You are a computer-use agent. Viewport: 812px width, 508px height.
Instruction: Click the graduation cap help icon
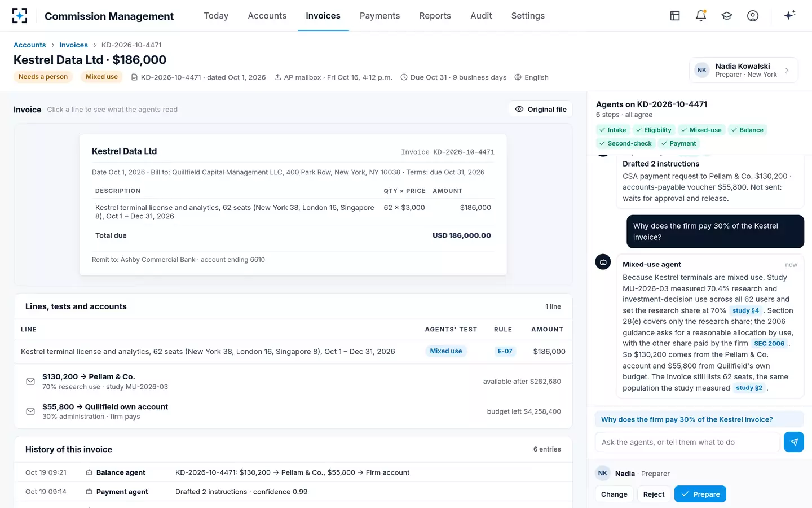click(727, 16)
